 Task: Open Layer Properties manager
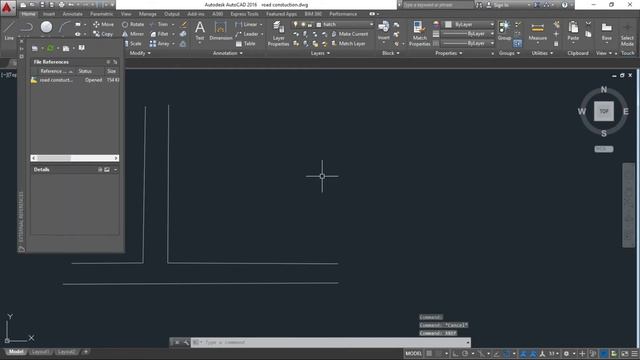click(278, 33)
